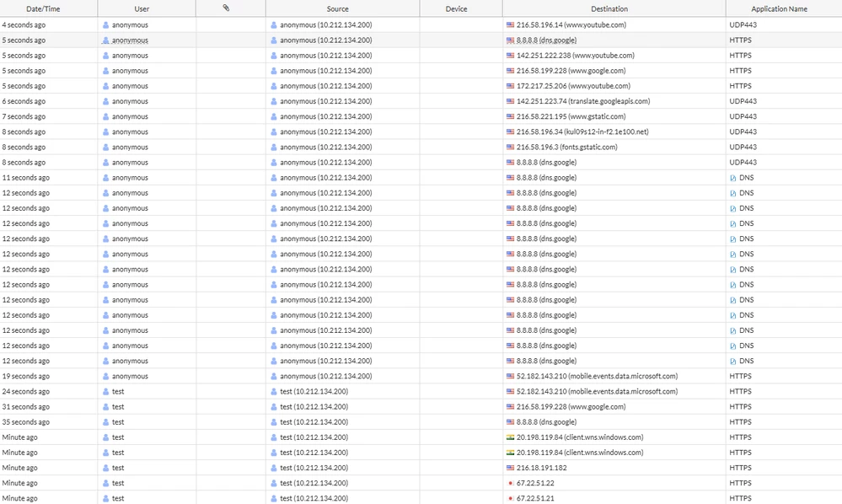
Task: Click destination text 142.251.223.74 (translate.googleapis.com)
Action: point(583,101)
